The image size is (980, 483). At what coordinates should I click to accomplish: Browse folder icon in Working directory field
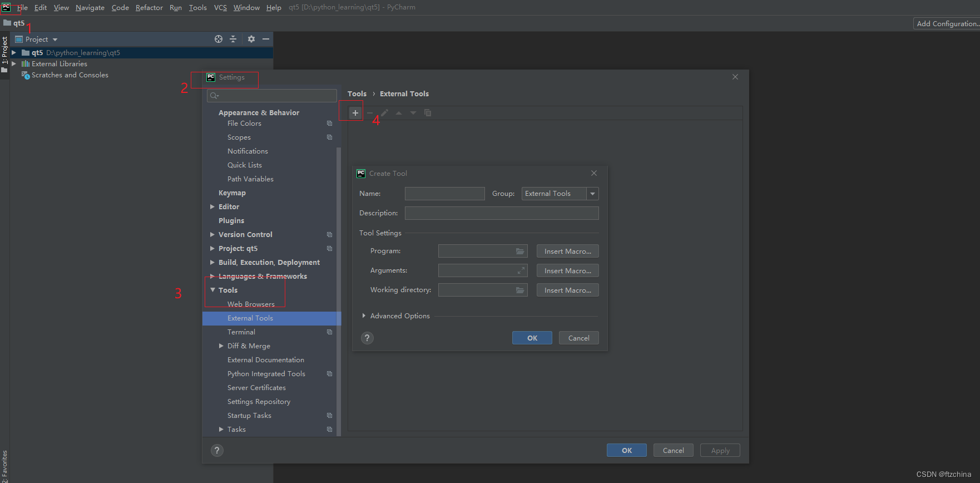coord(520,290)
